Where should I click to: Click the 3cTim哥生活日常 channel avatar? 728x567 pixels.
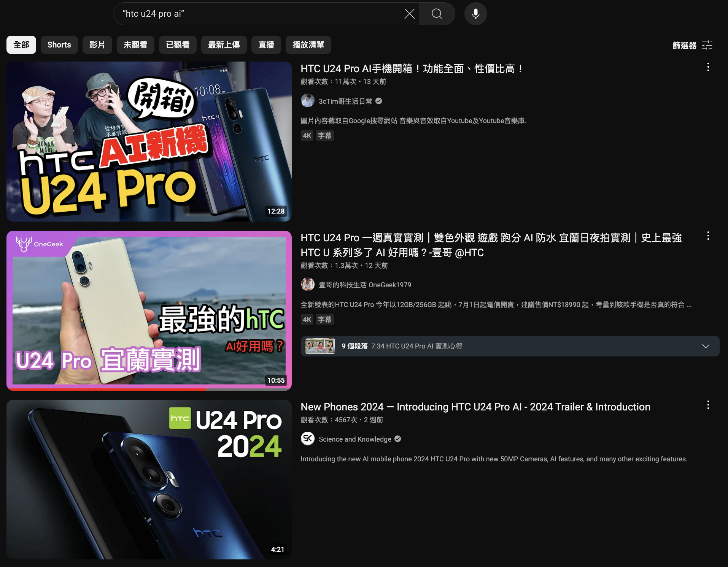tap(307, 101)
